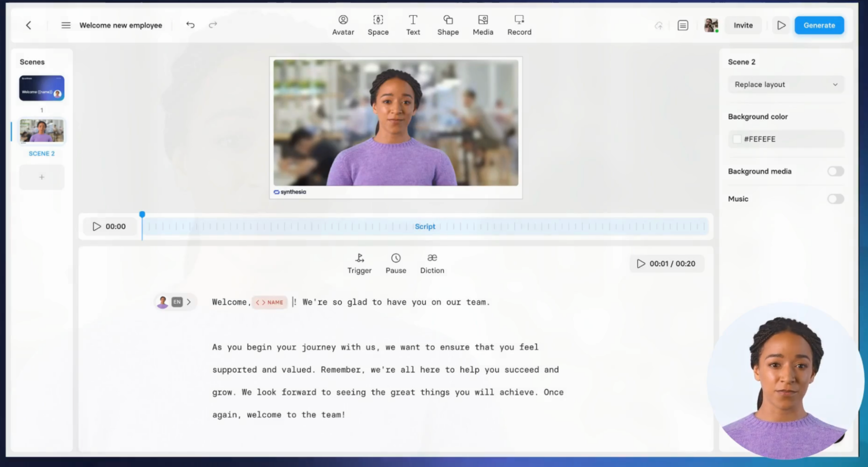868x467 pixels.
Task: Play the script audio preview 00:01 / 00:20
Action: coord(641,263)
